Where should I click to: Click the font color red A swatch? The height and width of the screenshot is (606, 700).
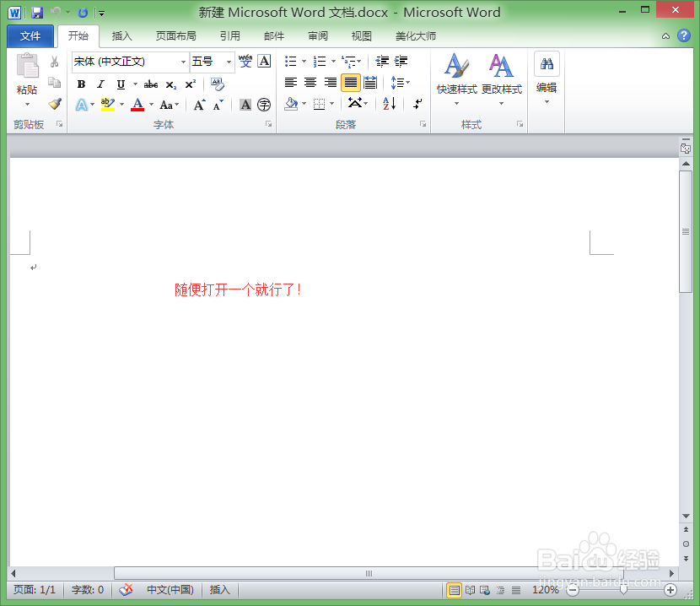(137, 105)
